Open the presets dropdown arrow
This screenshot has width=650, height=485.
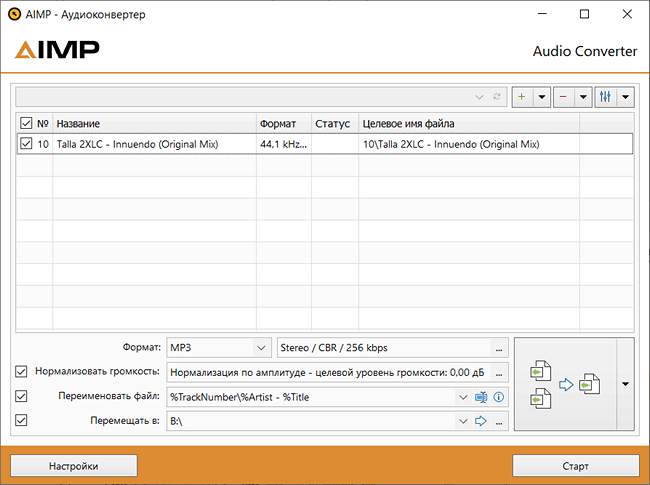(x=626, y=97)
